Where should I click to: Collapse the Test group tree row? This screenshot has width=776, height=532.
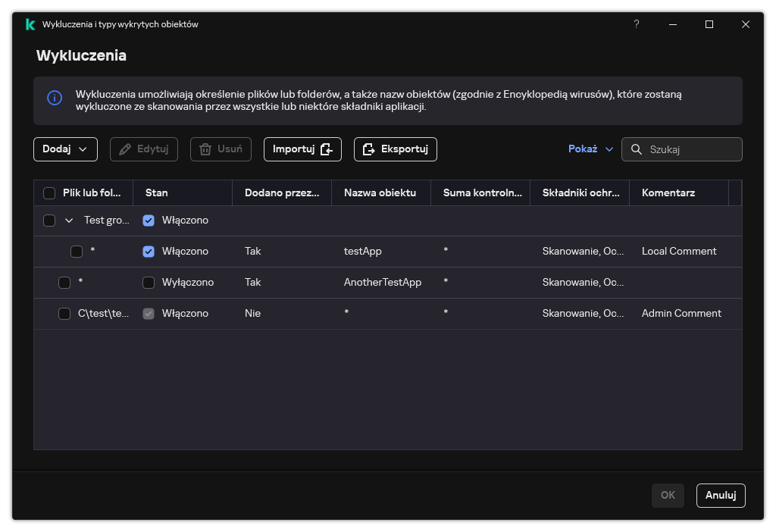(x=69, y=221)
